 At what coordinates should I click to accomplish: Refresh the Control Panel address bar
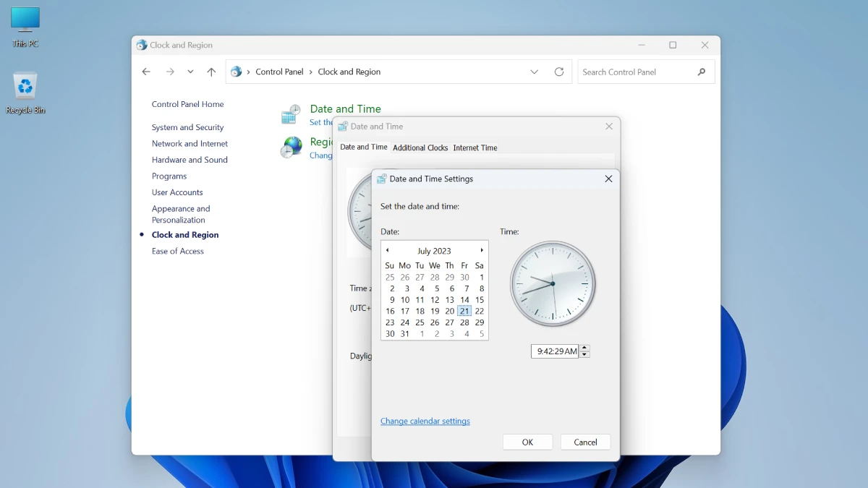click(559, 72)
